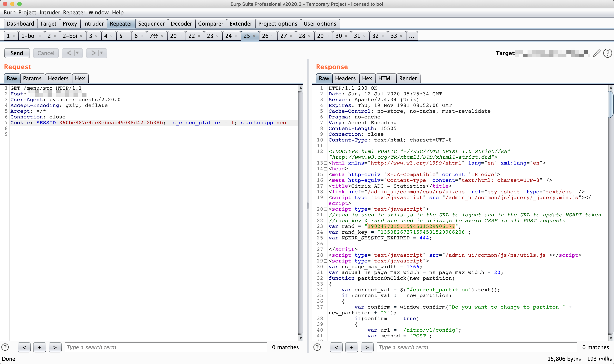The height and width of the screenshot is (364, 614).
Task: Open the Project menu in menu bar
Action: click(27, 12)
